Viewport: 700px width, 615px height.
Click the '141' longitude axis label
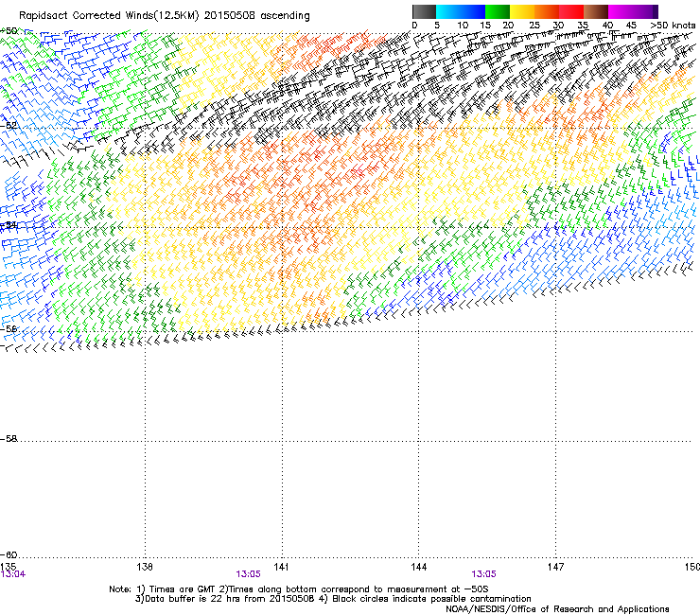[x=281, y=567]
